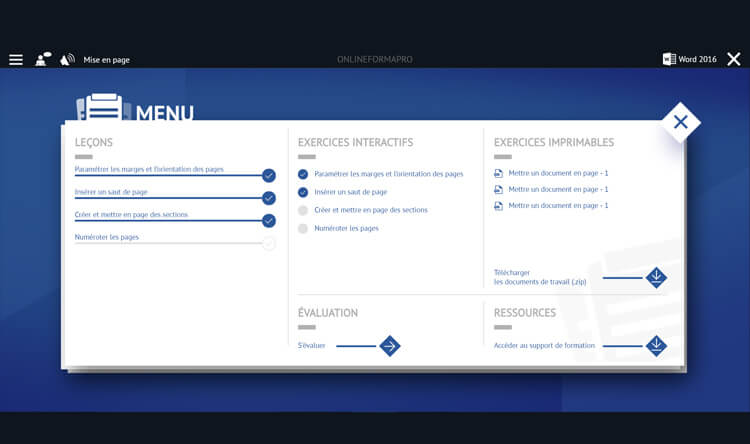Toggle the audio speaker icon

[x=67, y=59]
